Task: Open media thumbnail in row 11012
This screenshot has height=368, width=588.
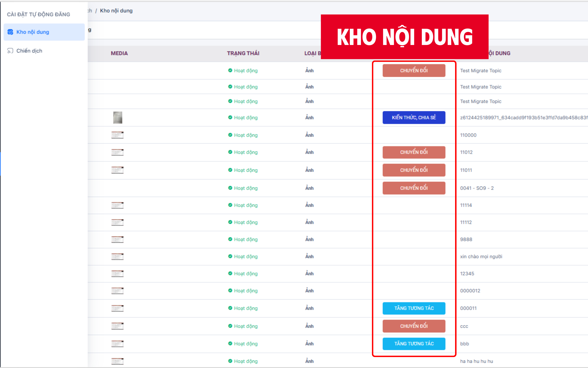Action: pyautogui.click(x=118, y=152)
